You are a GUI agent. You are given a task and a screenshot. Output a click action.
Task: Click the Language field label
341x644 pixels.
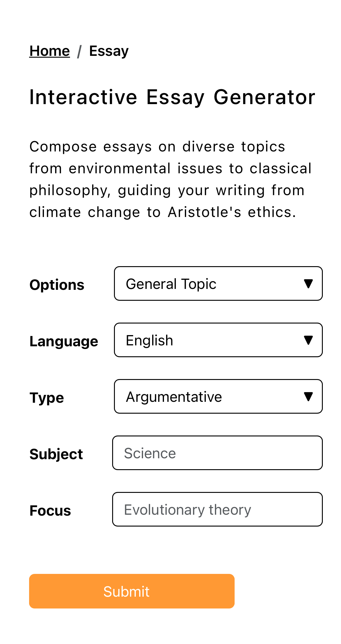coord(64,341)
